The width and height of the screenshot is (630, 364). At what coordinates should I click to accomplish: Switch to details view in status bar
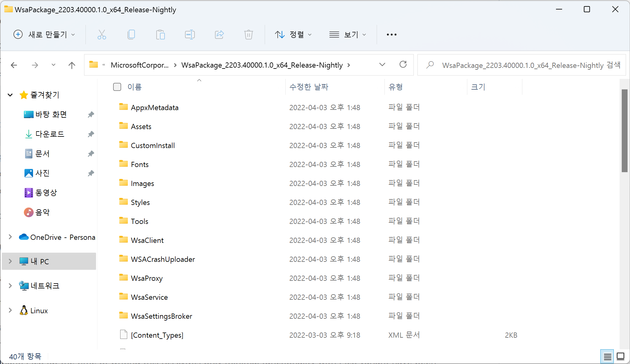607,356
